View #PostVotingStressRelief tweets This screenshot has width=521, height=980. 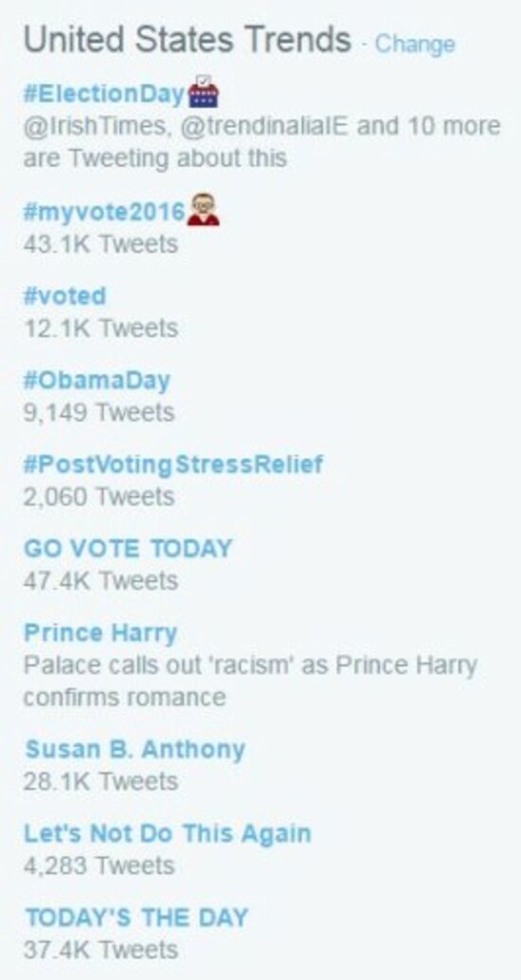173,464
